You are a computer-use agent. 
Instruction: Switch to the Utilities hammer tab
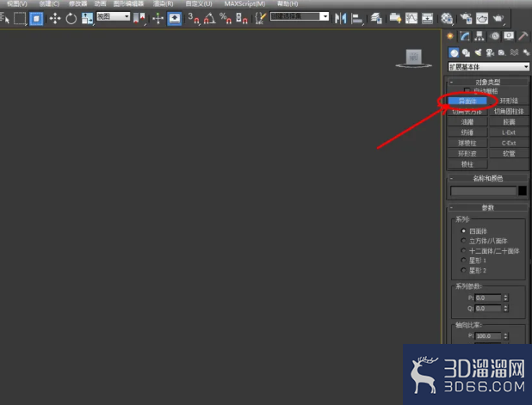[x=523, y=36]
